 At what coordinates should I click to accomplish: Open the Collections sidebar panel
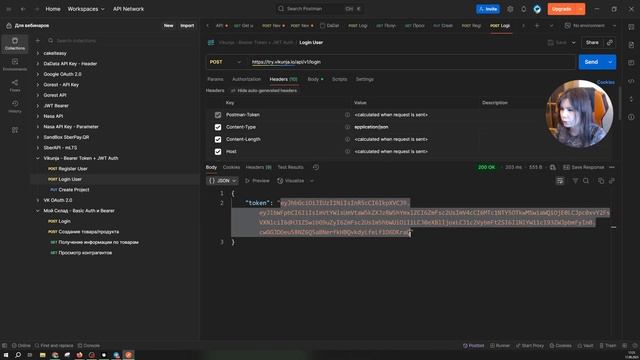pos(15,44)
